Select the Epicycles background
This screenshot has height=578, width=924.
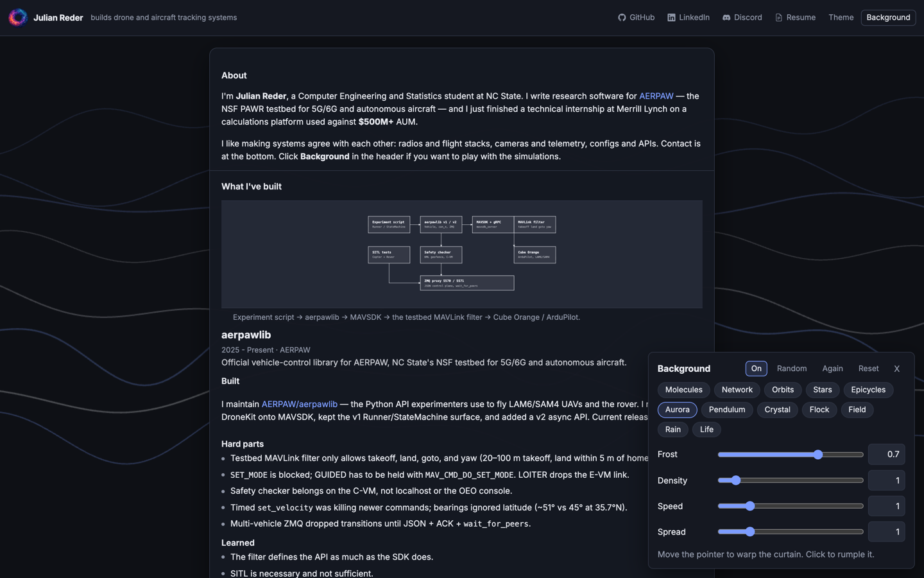868,390
